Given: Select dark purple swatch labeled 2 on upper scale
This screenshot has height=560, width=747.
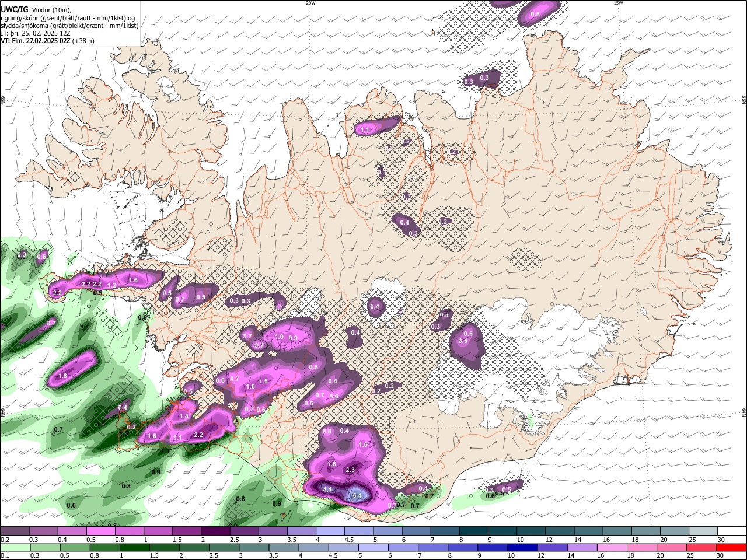Looking at the screenshot, I should 215,531.
